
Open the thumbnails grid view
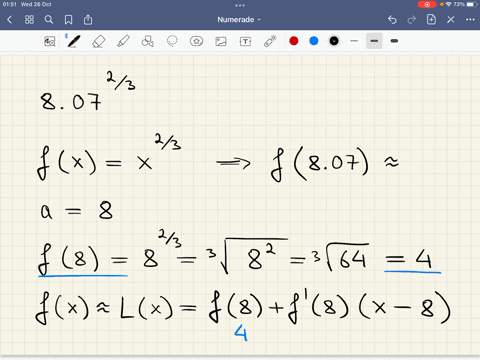(x=29, y=20)
